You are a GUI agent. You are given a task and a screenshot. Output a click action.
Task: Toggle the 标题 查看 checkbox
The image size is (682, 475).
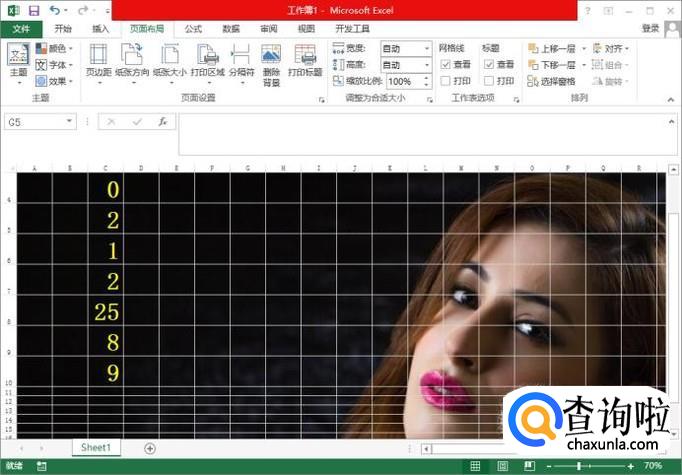(488, 64)
